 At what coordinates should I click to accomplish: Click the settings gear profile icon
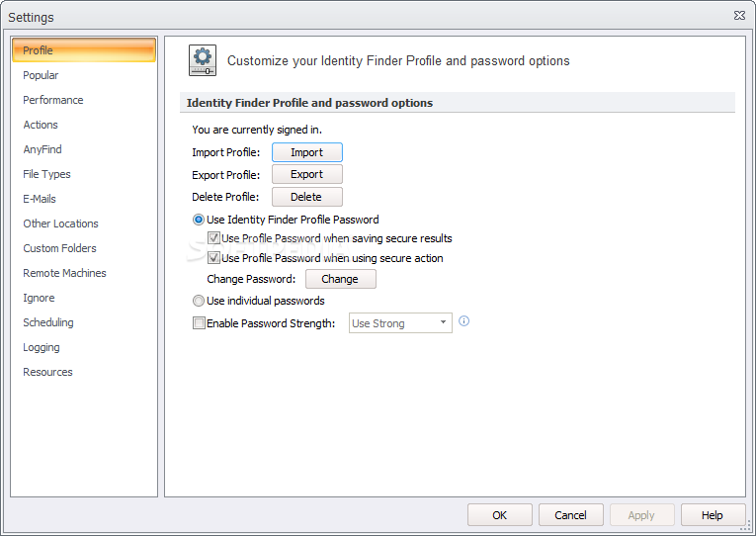click(x=203, y=60)
